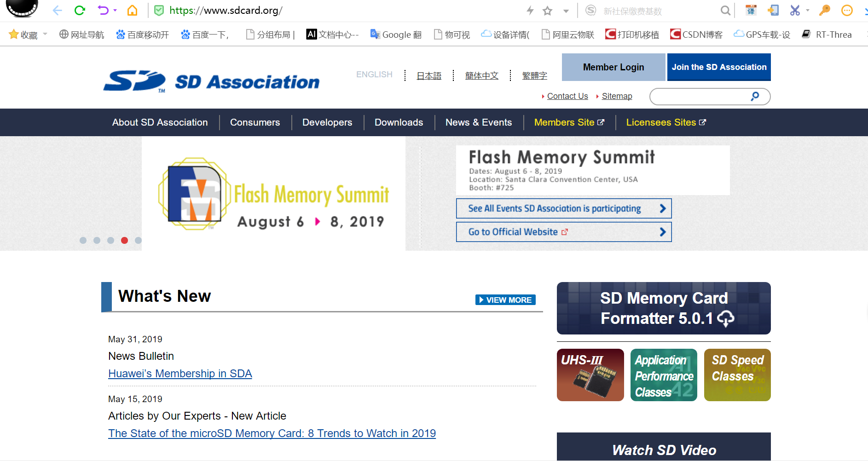Open the 网址导航 bookmark
The width and height of the screenshot is (868, 461).
coord(82,35)
